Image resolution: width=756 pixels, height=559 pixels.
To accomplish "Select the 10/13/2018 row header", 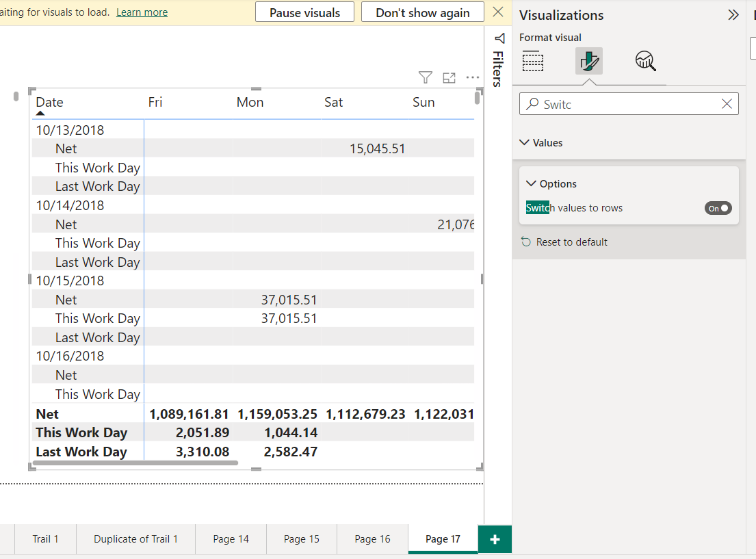I will click(70, 130).
